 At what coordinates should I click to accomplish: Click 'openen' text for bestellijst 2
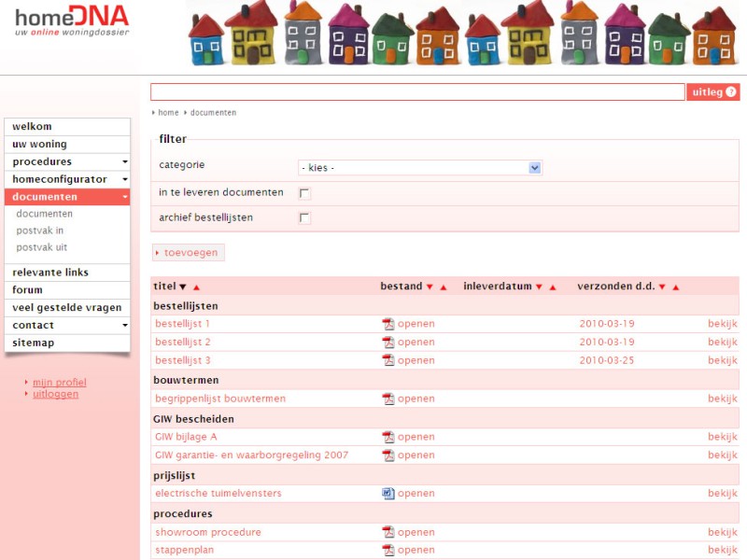[x=416, y=342]
